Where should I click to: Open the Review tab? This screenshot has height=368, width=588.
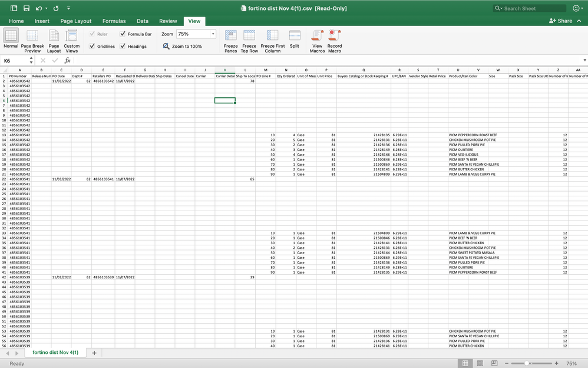(168, 21)
